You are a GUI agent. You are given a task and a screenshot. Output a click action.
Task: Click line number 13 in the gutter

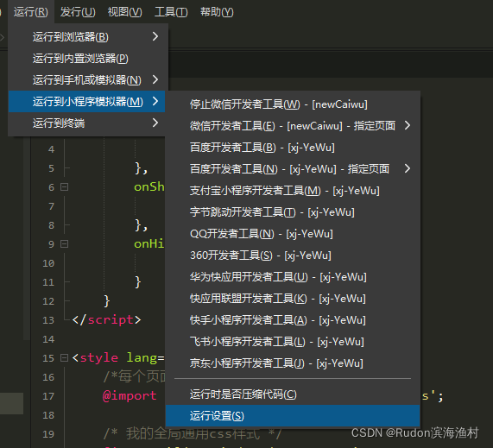pos(48,320)
